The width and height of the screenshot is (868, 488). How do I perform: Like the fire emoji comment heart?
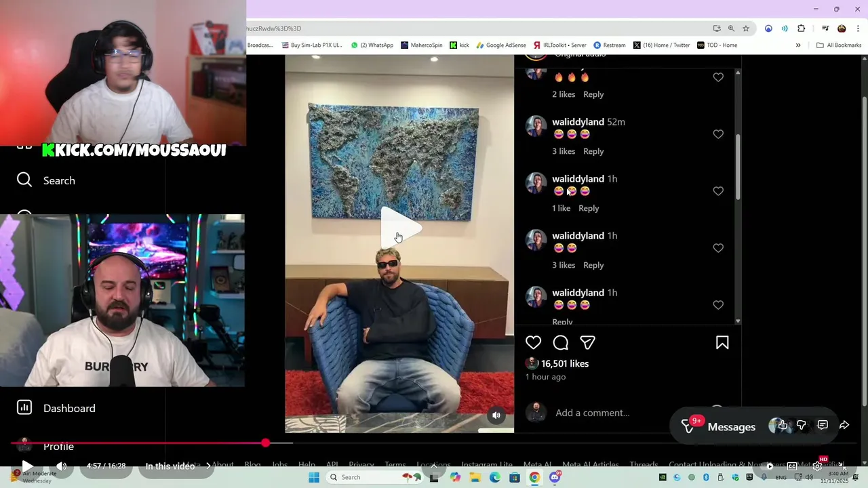click(718, 77)
